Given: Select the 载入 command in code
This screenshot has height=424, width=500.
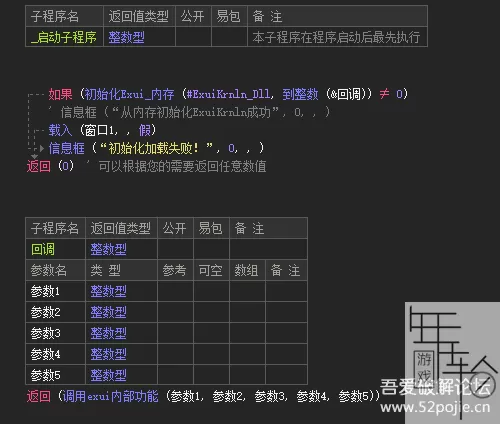Looking at the screenshot, I should tap(60, 130).
